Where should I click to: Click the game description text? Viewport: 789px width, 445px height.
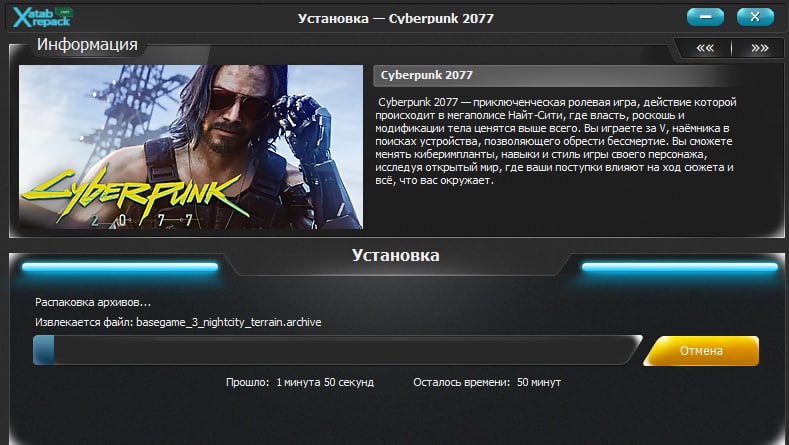pos(556,141)
